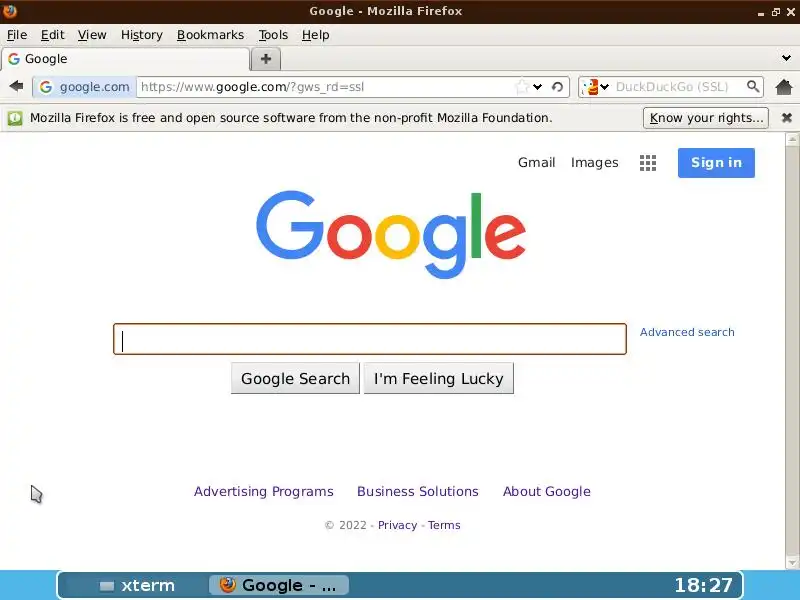Open the Advanced search link
This screenshot has height=600, width=800.
click(x=687, y=332)
